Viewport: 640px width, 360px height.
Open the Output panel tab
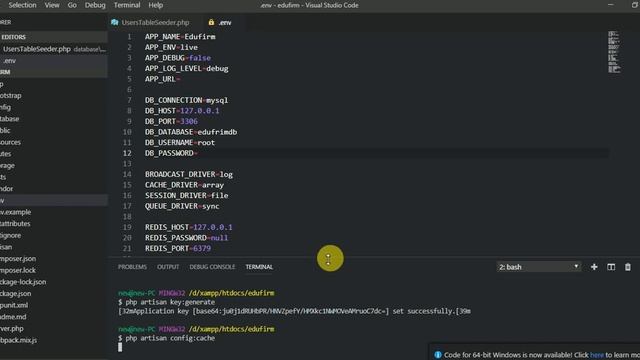[x=168, y=267]
